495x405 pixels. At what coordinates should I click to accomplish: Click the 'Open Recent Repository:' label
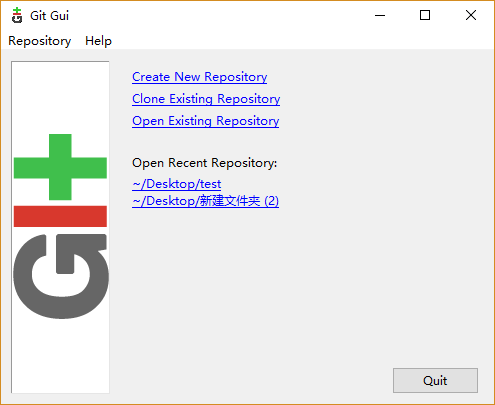(x=204, y=163)
